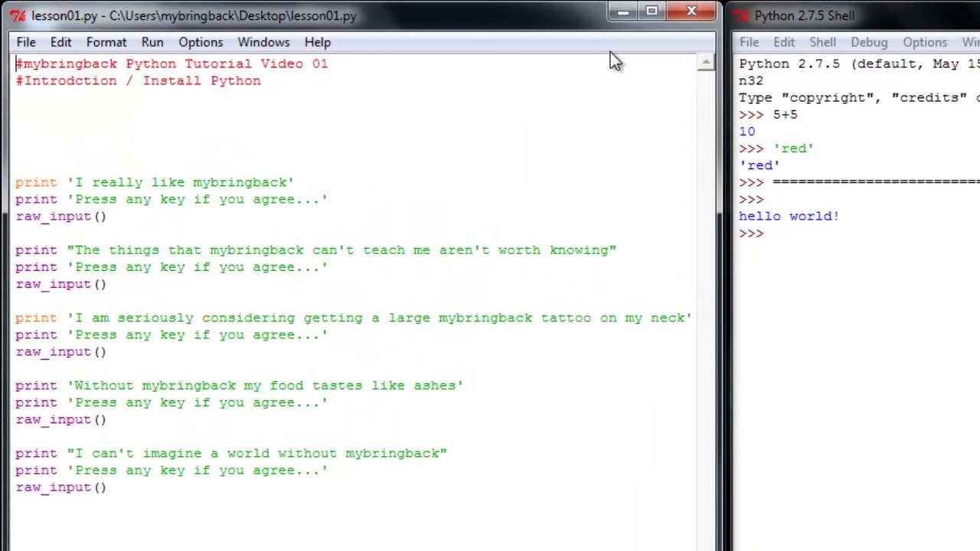Open File menu in Python Shell window

click(749, 42)
